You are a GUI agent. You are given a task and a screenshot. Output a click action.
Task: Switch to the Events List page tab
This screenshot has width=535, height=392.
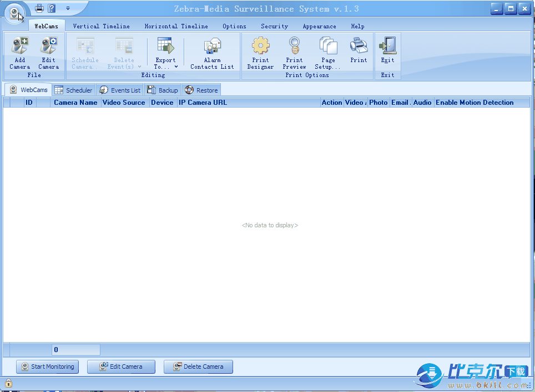(120, 90)
